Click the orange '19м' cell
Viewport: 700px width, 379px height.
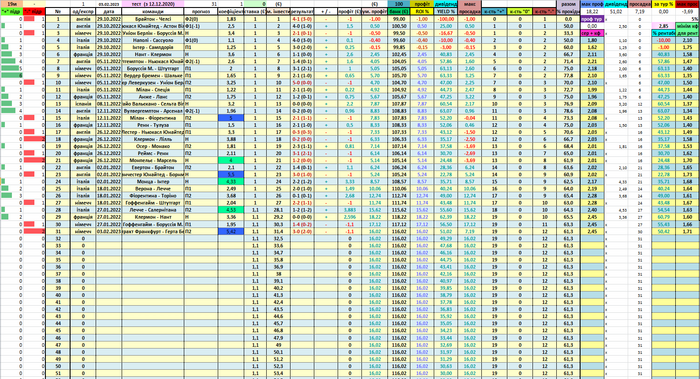point(11,4)
